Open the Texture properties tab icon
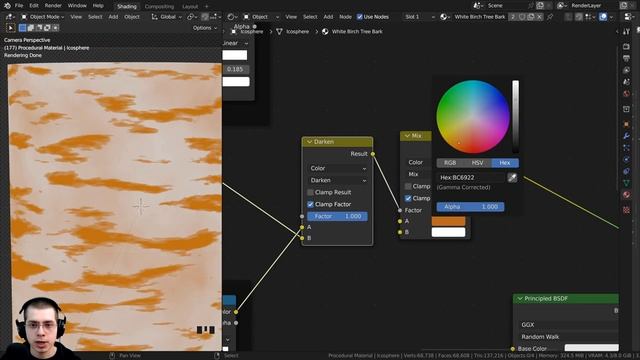The height and width of the screenshot is (360, 640). 627,210
